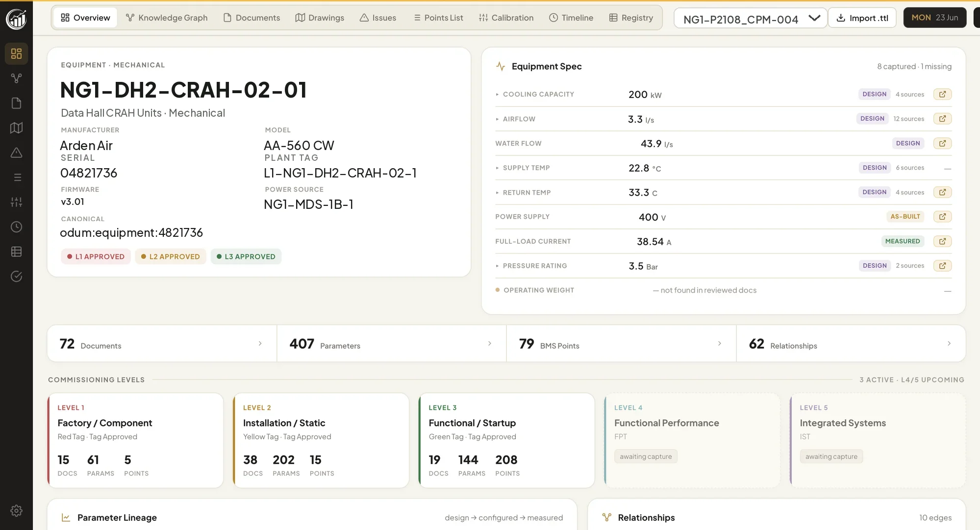Open Level 3 Functional / Startup card
This screenshot has width=980, height=530.
point(506,440)
